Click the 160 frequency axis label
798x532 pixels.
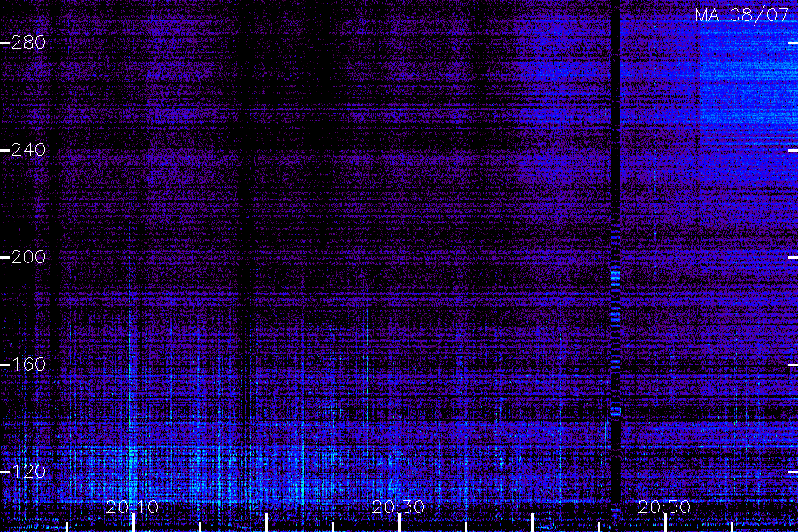pos(28,364)
